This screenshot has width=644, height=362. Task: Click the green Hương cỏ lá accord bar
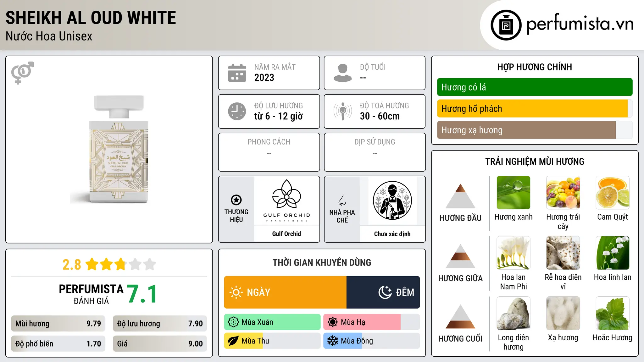click(x=535, y=87)
